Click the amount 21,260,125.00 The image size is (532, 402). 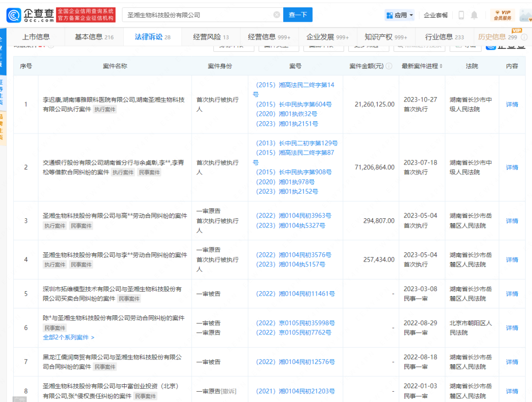[x=374, y=104]
